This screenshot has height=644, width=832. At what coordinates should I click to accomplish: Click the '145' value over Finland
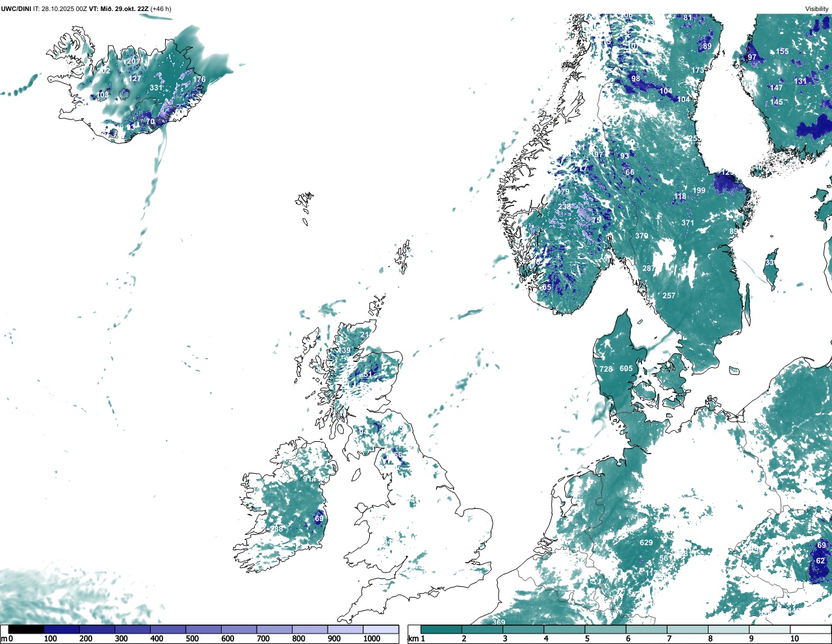point(777,102)
